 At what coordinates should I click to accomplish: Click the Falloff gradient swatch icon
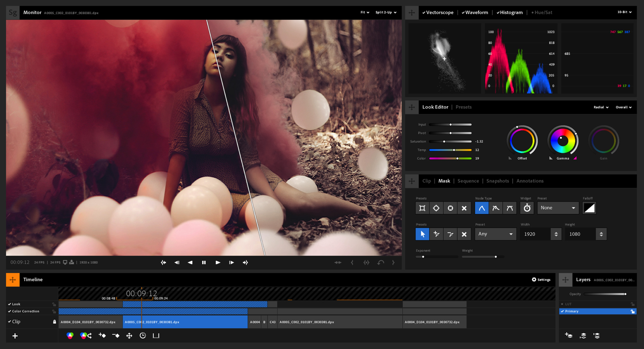tap(589, 208)
